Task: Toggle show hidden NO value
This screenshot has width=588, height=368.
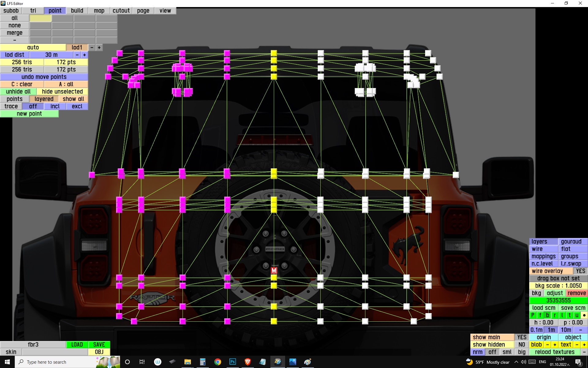Action: (522, 345)
